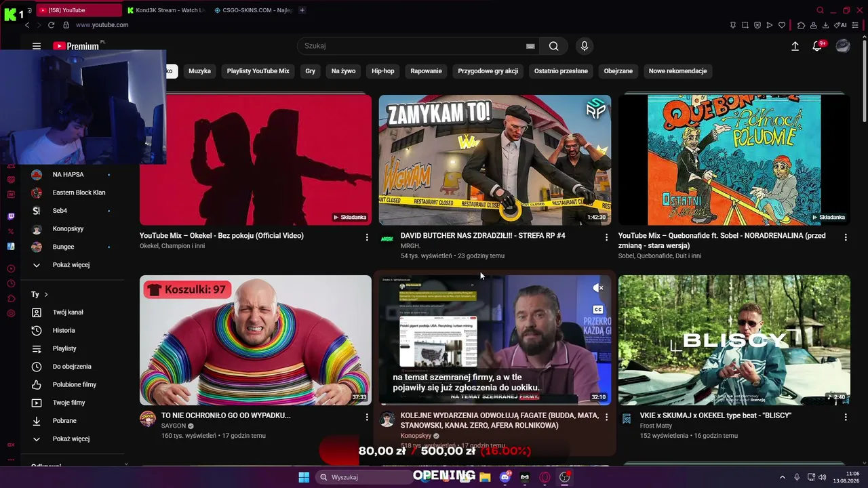
Task: Select the (158) YouTube tab
Action: click(x=78, y=10)
